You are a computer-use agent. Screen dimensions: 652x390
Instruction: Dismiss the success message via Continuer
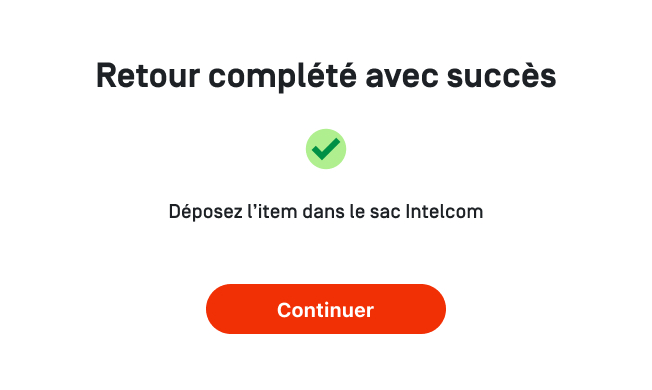point(326,309)
